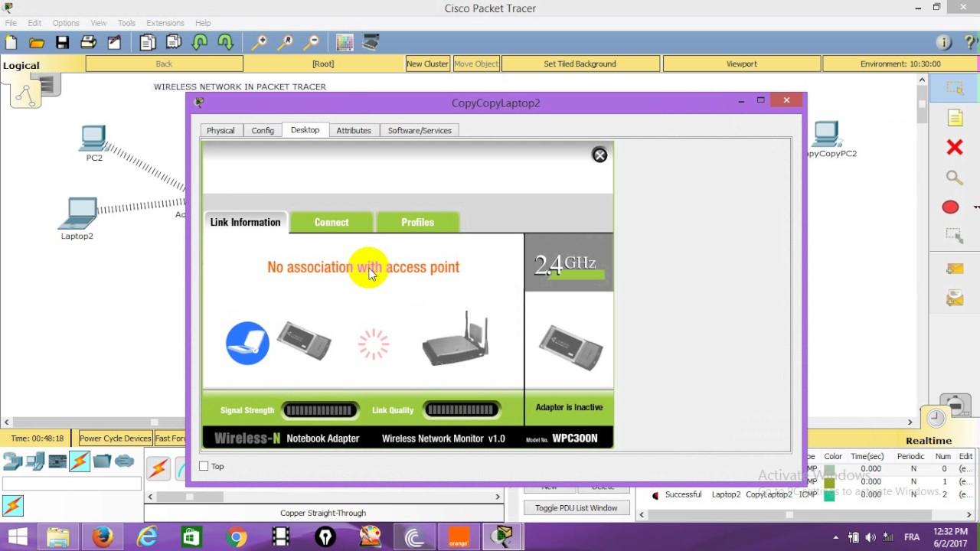Click the New Cluster button

coord(427,64)
